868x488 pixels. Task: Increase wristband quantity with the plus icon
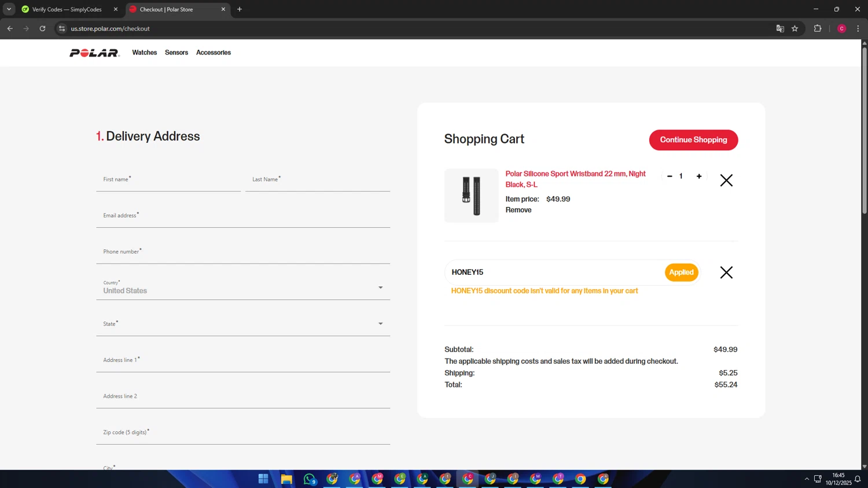click(699, 176)
